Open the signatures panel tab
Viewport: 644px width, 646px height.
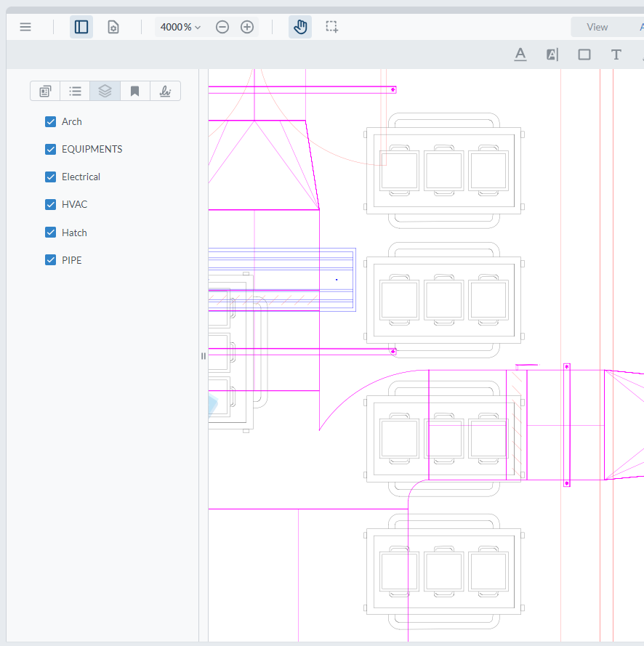[x=165, y=91]
